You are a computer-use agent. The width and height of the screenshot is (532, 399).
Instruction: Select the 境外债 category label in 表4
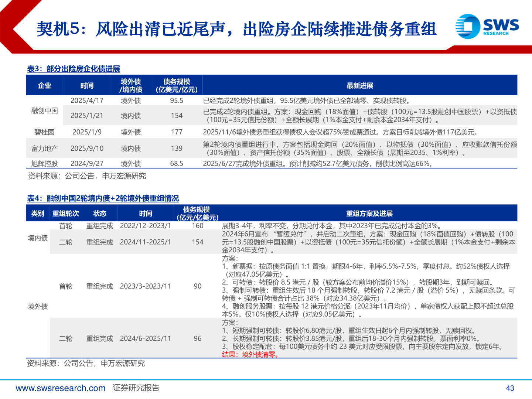pos(37,306)
